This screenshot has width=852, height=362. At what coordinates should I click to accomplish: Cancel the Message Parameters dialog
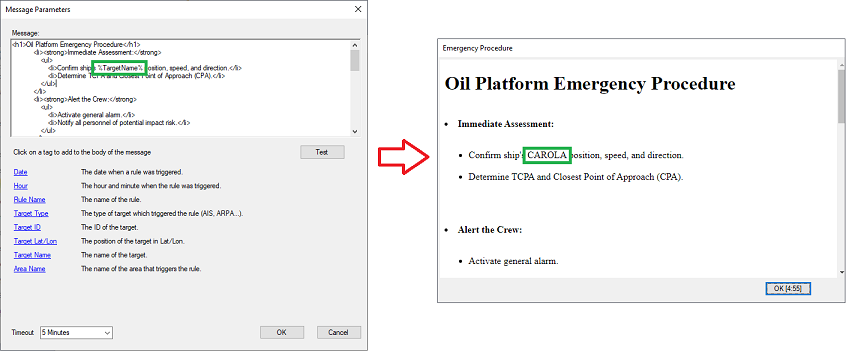[x=339, y=332]
